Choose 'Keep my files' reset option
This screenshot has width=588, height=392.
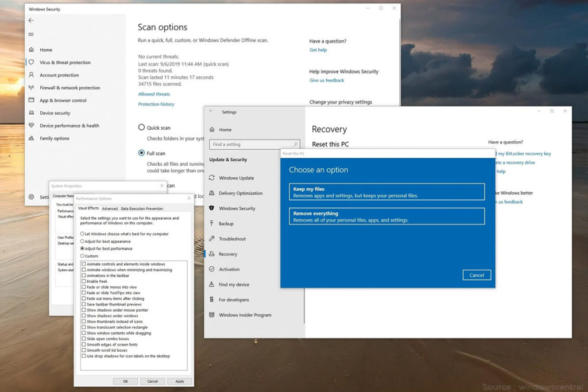tap(386, 192)
